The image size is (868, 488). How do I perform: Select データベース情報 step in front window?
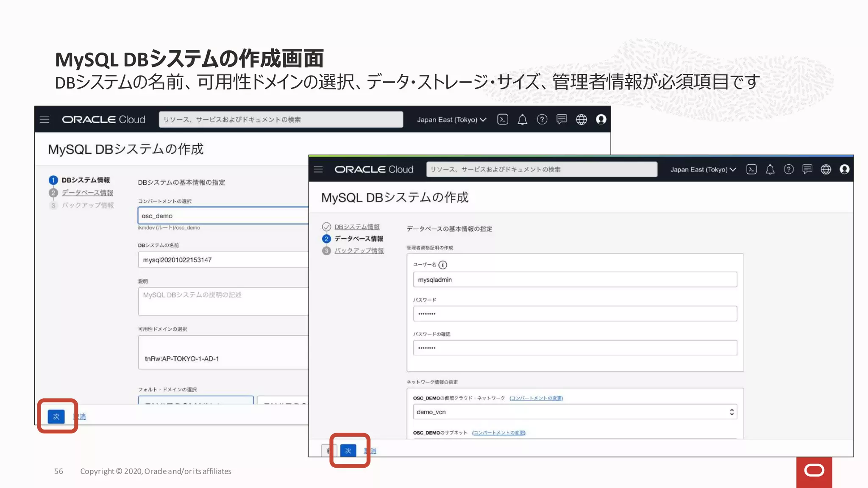point(353,238)
